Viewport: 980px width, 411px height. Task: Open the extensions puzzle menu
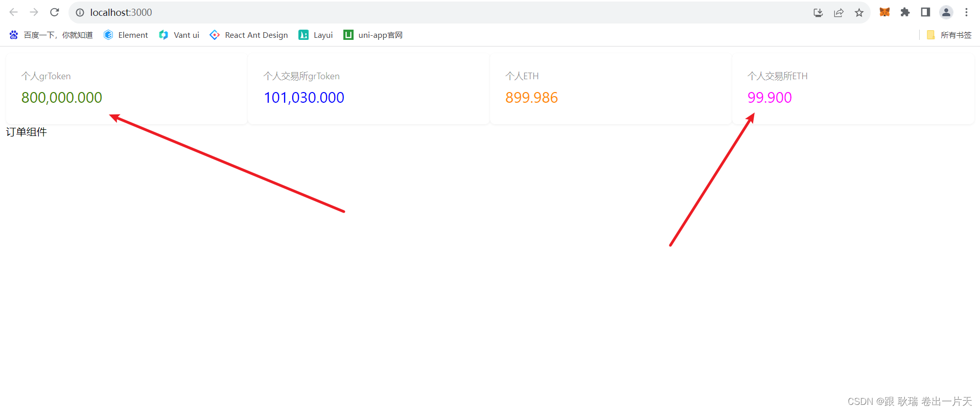pos(905,12)
